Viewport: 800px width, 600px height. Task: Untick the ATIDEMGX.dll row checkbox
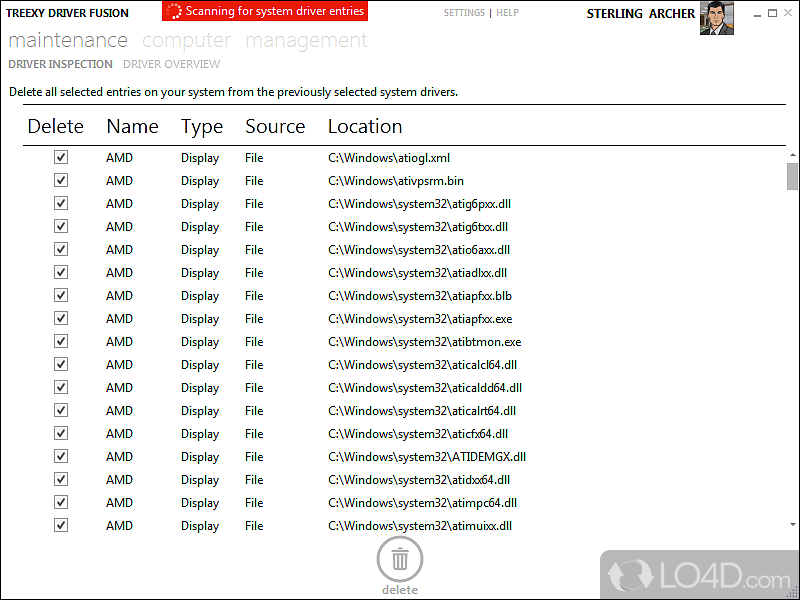[x=61, y=456]
